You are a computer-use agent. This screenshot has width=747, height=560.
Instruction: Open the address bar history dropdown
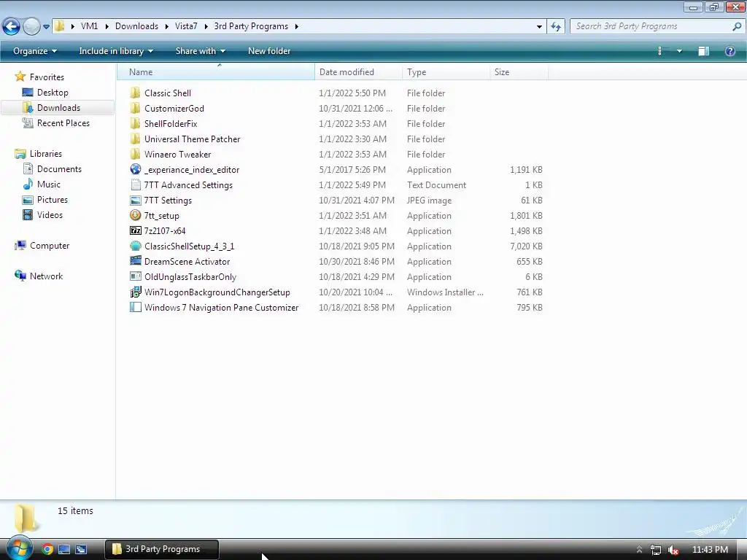539,26
